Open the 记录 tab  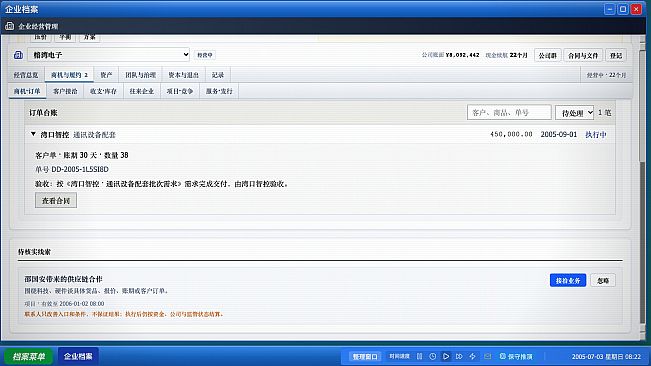coord(218,75)
